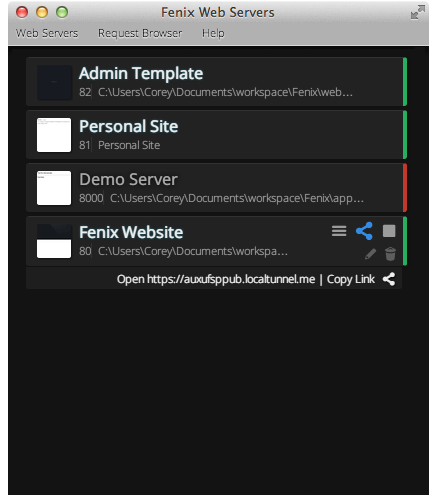Click the small Personal Site path text

tap(129, 145)
